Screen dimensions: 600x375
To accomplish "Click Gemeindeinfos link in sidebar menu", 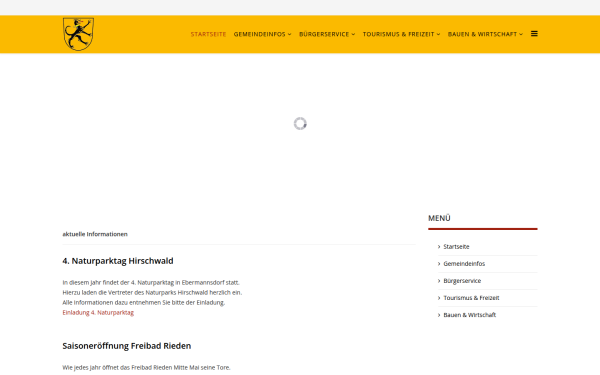I will click(464, 264).
